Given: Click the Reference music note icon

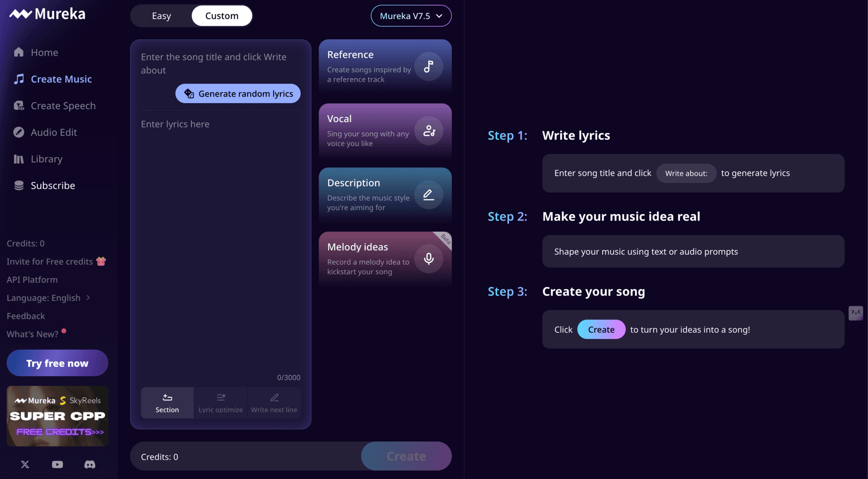Looking at the screenshot, I should [x=429, y=67].
